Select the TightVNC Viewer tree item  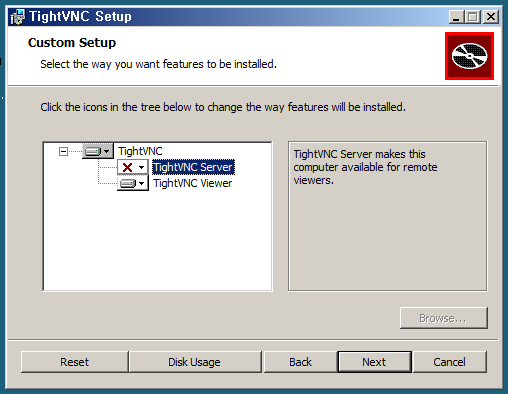(x=192, y=183)
